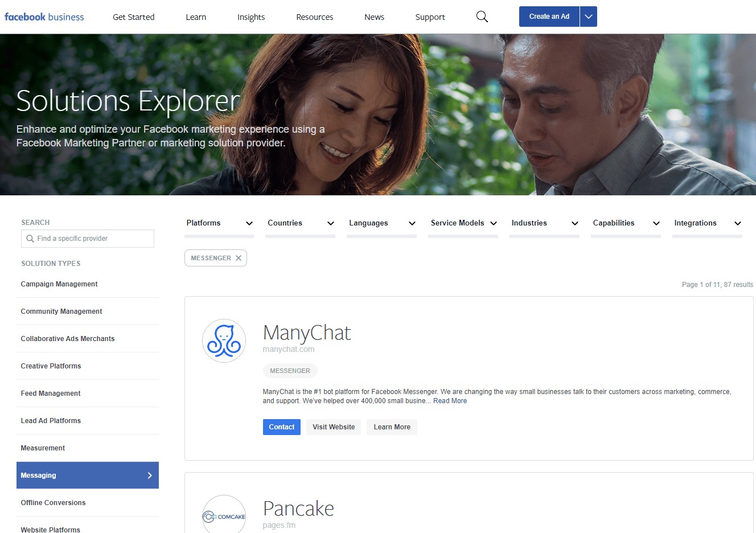Open the Get Started menu
Screen dimensions: 756x533
pos(134,17)
